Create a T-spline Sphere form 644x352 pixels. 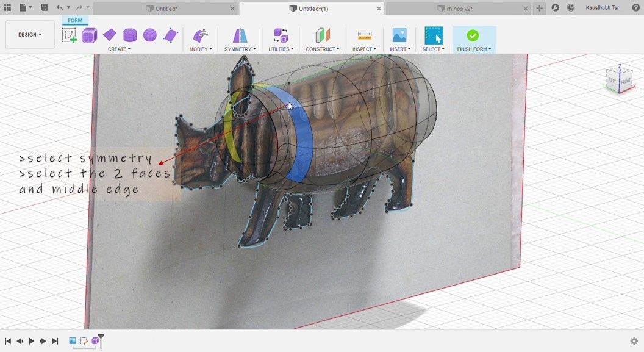pyautogui.click(x=150, y=35)
